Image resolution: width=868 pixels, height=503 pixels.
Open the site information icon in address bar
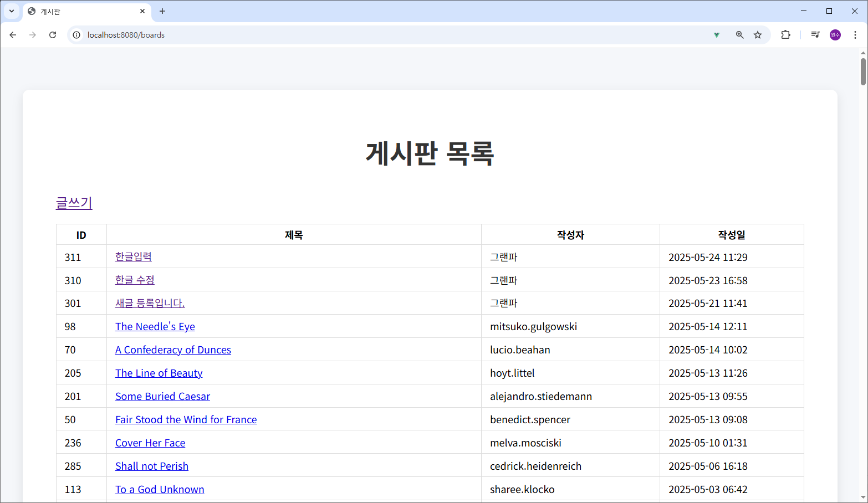click(76, 35)
